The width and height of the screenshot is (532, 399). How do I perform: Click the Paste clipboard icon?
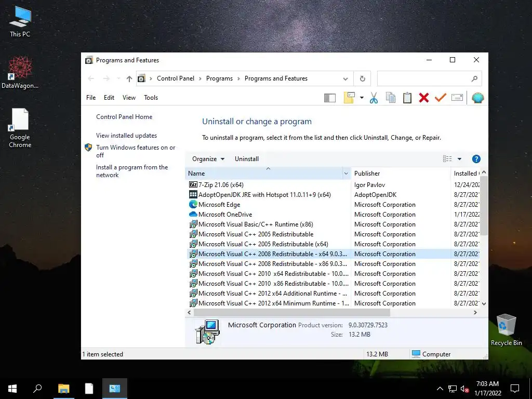407,98
